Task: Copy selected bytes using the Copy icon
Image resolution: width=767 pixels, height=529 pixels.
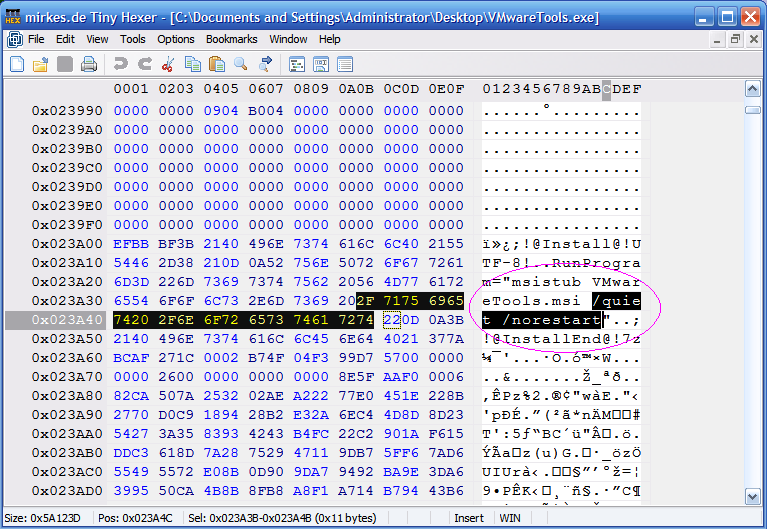Action: 193,64
